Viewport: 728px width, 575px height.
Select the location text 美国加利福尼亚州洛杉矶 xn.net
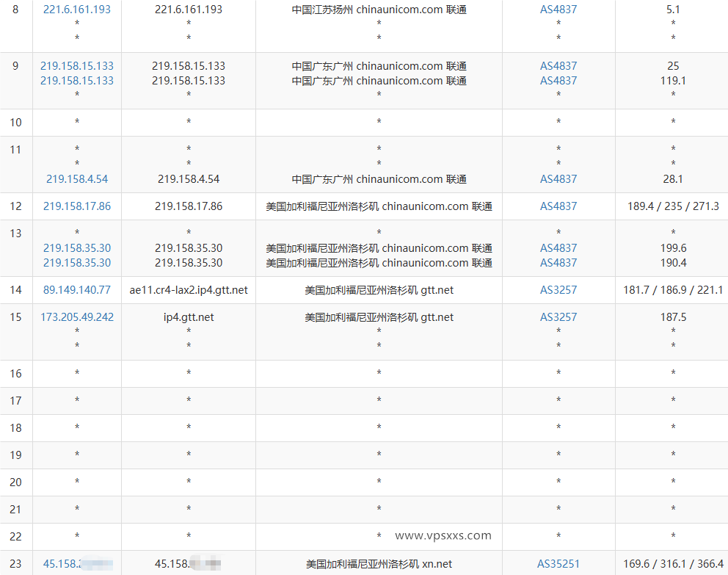379,564
